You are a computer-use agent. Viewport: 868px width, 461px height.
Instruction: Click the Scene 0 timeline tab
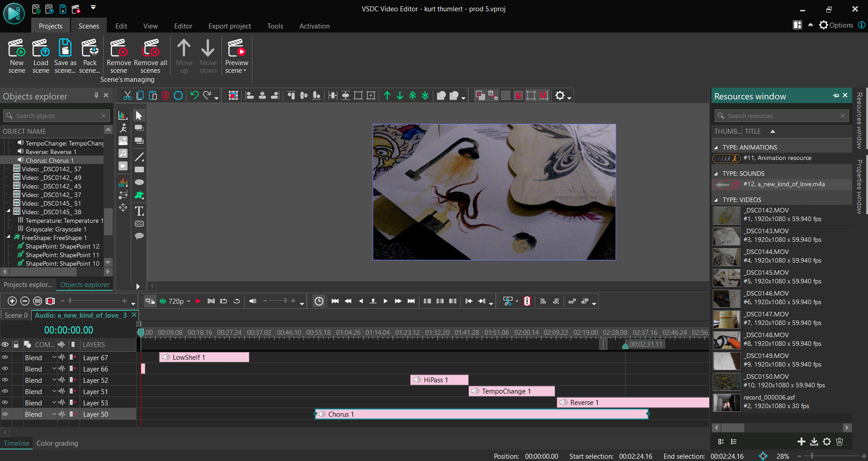coord(16,315)
